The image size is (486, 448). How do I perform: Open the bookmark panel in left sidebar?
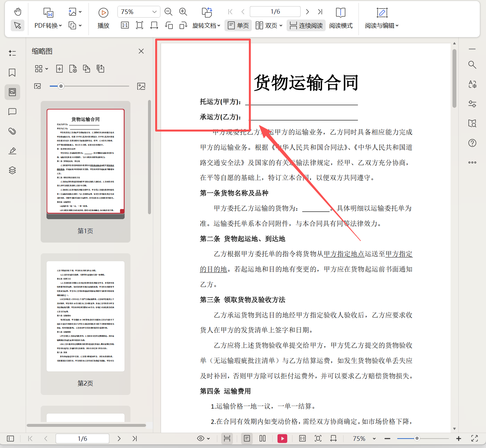click(x=12, y=73)
